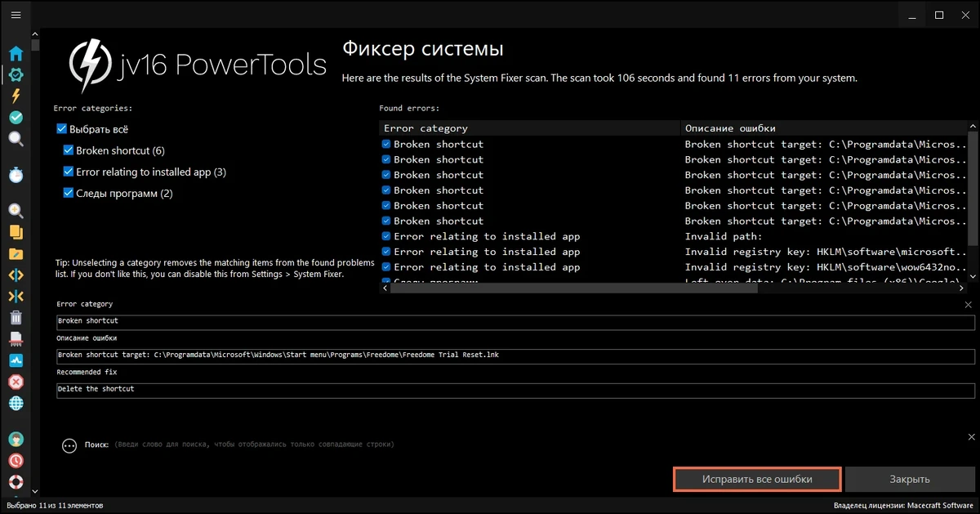The height and width of the screenshot is (514, 980).
Task: Click the sidebar scroll down arrow
Action: click(x=35, y=491)
